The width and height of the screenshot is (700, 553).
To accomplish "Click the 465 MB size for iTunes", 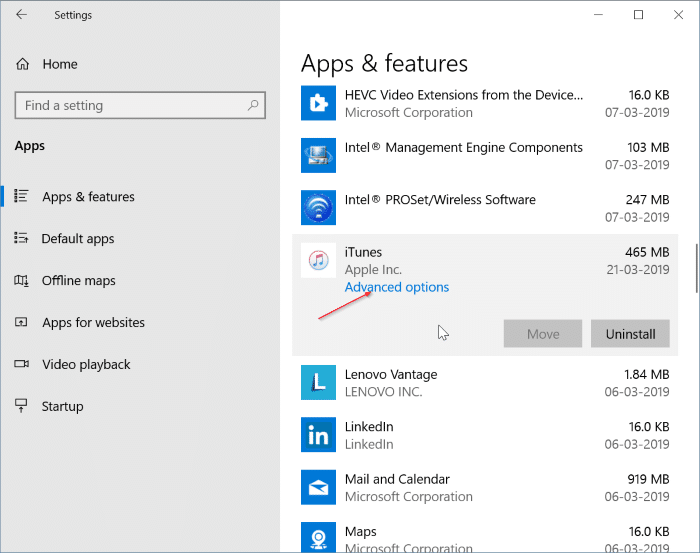I will [647, 252].
